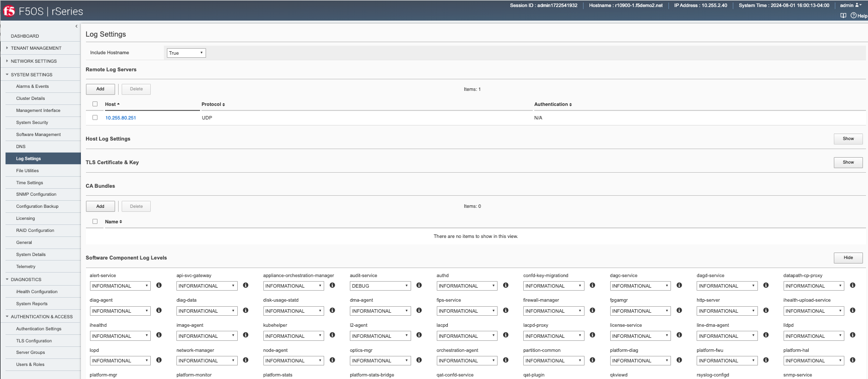Select all remote log servers checkbox

95,104
